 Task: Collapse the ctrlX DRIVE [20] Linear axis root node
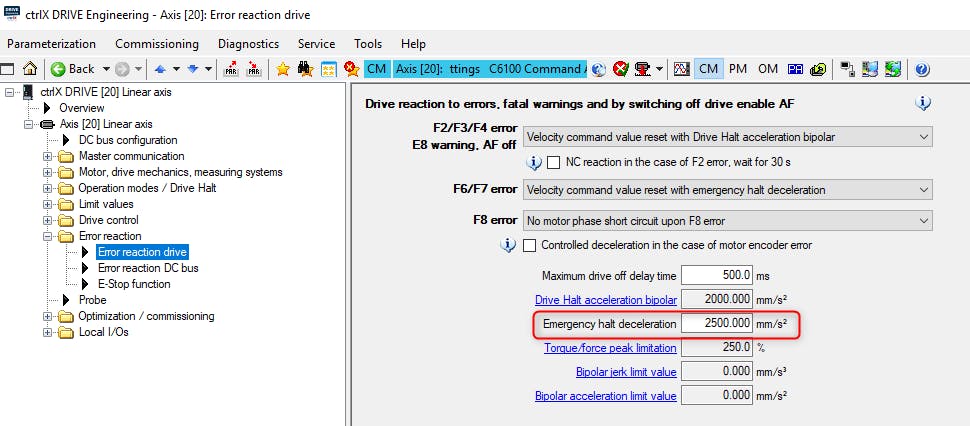click(x=9, y=92)
